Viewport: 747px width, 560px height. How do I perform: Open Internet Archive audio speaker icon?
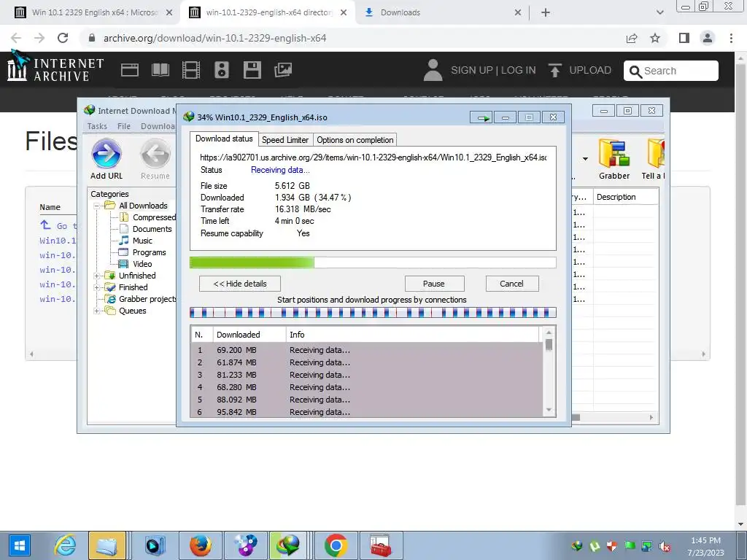coord(222,70)
